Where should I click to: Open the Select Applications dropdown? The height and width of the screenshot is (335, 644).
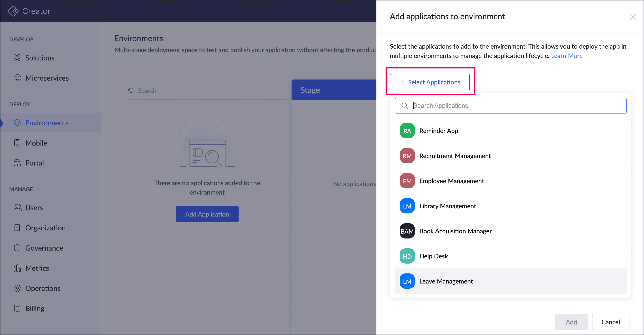point(429,82)
